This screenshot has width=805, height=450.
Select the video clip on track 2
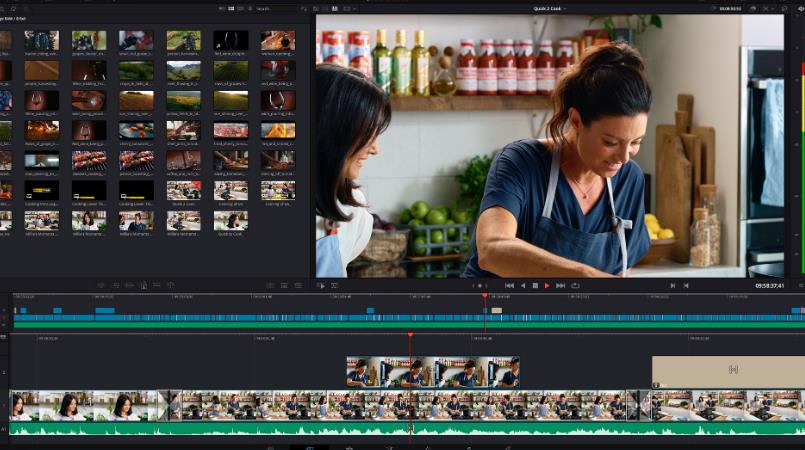tap(433, 372)
